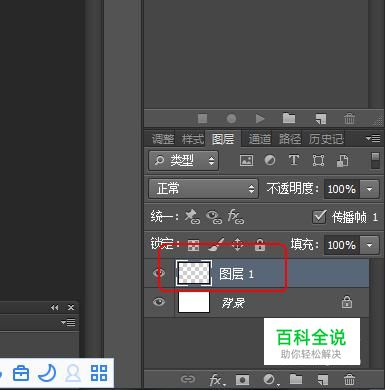Delete layer with bottom trash icon

pos(349,379)
